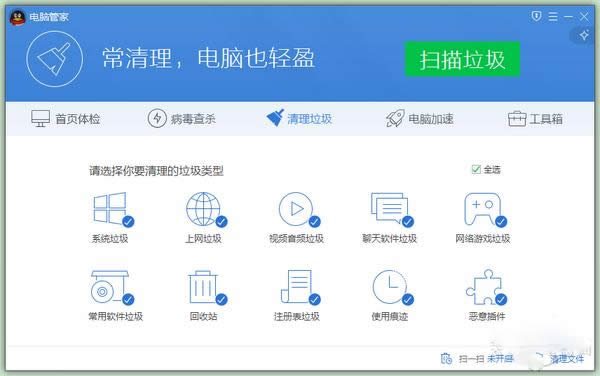Open the main menu hamburger icon

pyautogui.click(x=553, y=16)
